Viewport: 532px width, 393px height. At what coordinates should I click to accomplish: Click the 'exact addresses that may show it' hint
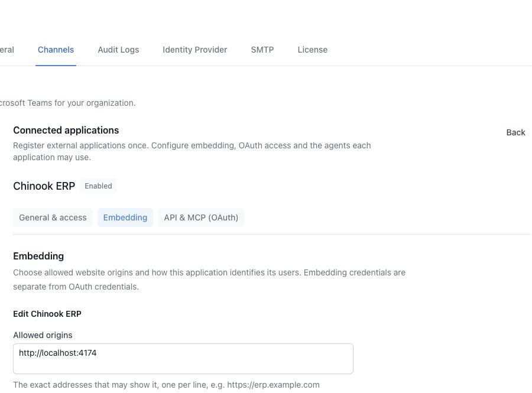point(166,385)
